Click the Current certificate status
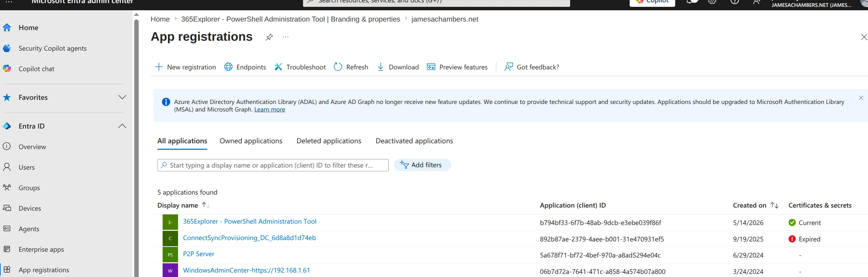The image size is (868, 277). tap(804, 223)
